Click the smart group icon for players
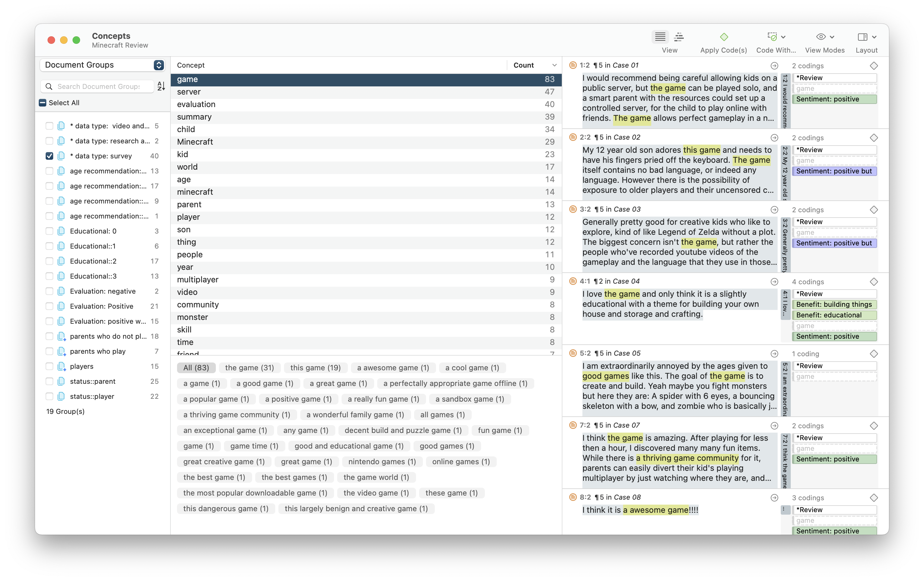The image size is (924, 581). (x=61, y=366)
